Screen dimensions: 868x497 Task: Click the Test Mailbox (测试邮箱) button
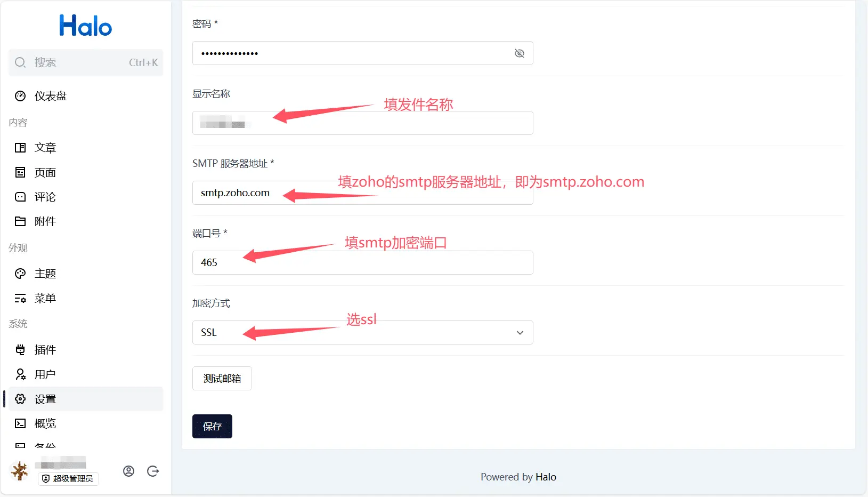tap(222, 379)
